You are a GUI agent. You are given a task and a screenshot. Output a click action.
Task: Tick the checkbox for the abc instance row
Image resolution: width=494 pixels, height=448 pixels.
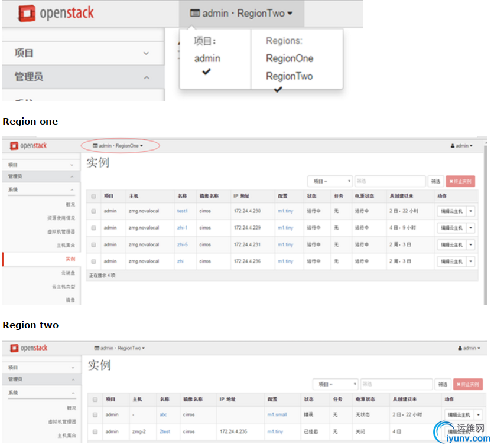pyautogui.click(x=95, y=415)
